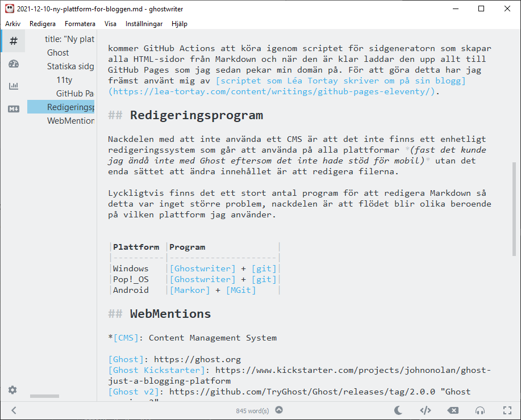The height and width of the screenshot is (420, 521).
Task: Open the Arkiv menu
Action: (x=12, y=24)
